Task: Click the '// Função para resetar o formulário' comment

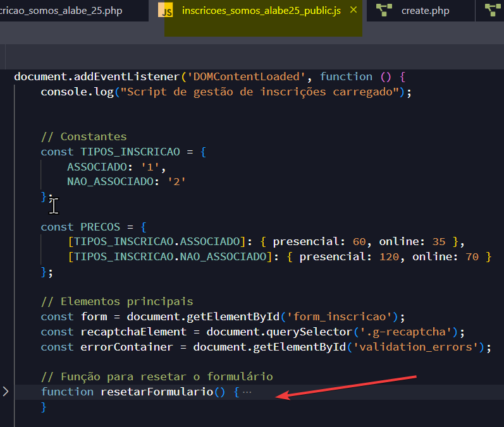Action: (157, 377)
